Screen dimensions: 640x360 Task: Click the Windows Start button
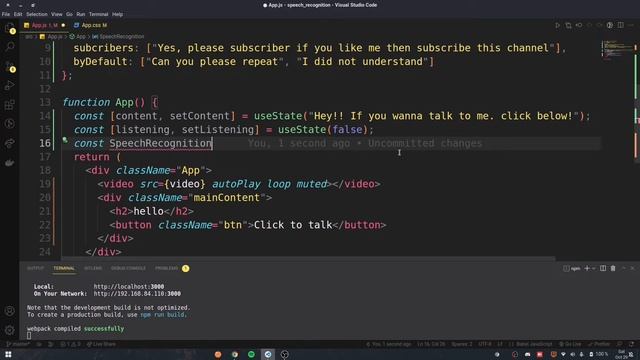coord(8,354)
